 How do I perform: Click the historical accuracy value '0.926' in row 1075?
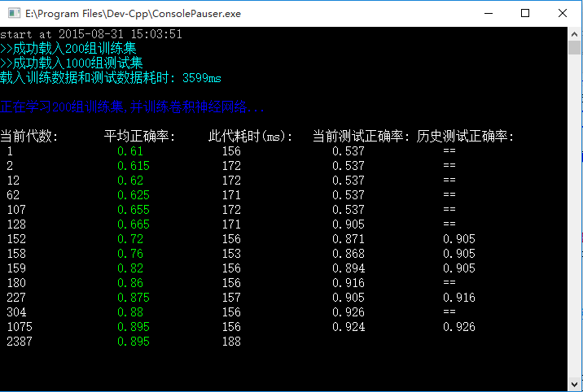click(x=459, y=327)
